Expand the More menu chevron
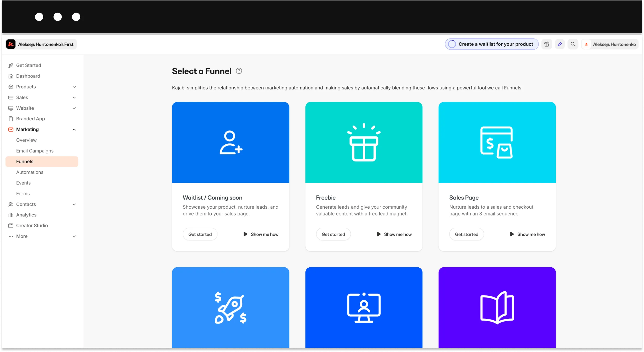 click(74, 236)
